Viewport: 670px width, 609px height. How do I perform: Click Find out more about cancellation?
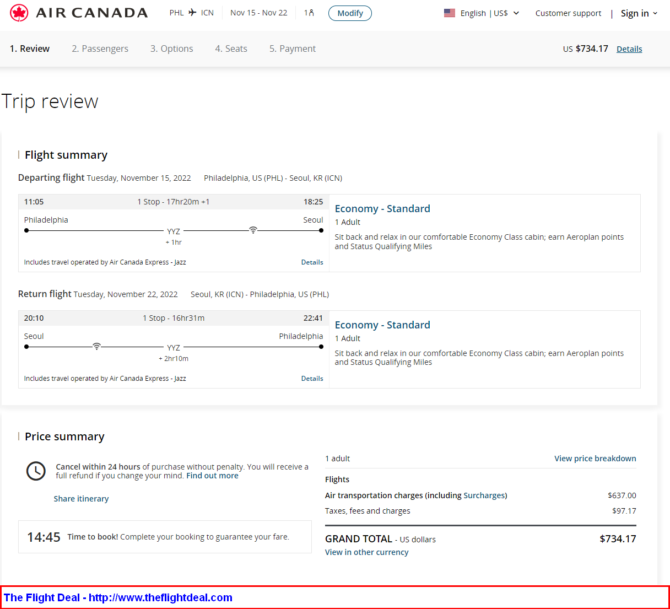point(212,476)
